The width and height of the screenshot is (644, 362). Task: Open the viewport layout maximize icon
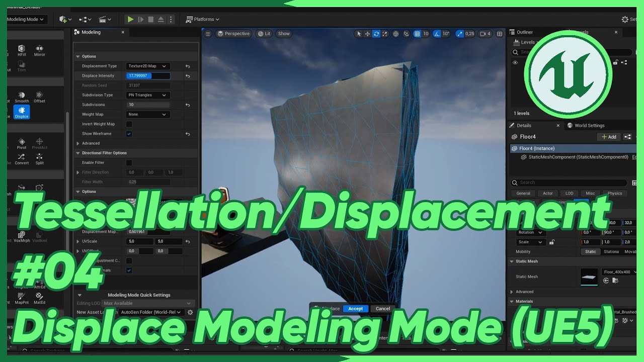pyautogui.click(x=500, y=34)
